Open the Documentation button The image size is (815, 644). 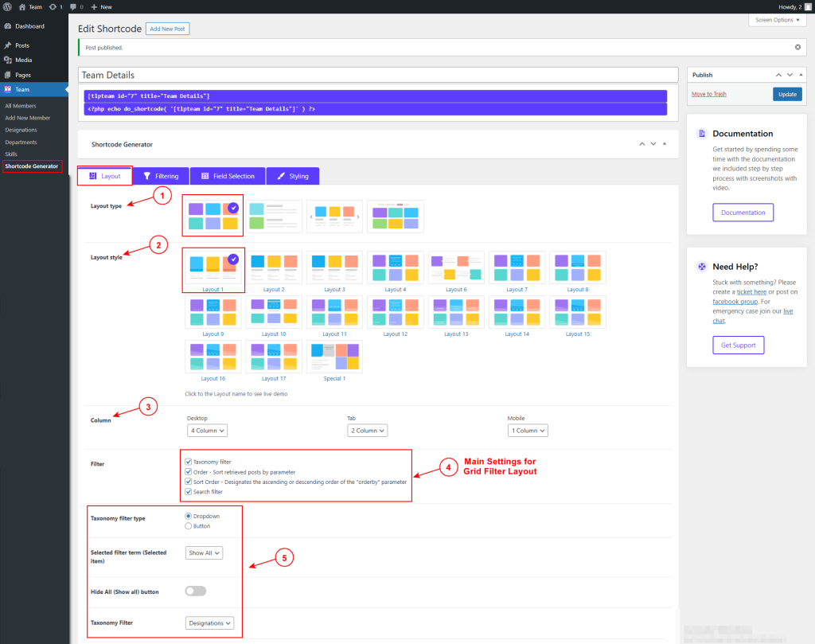pos(743,213)
